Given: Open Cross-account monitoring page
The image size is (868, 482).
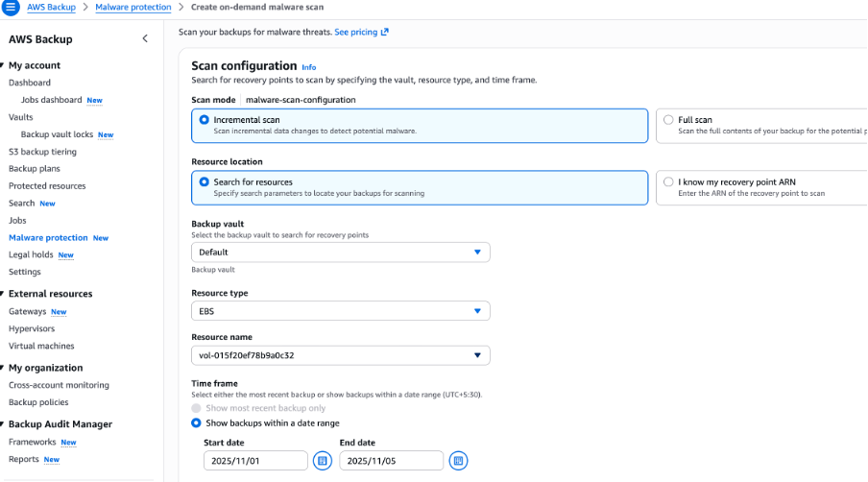Looking at the screenshot, I should pos(59,385).
